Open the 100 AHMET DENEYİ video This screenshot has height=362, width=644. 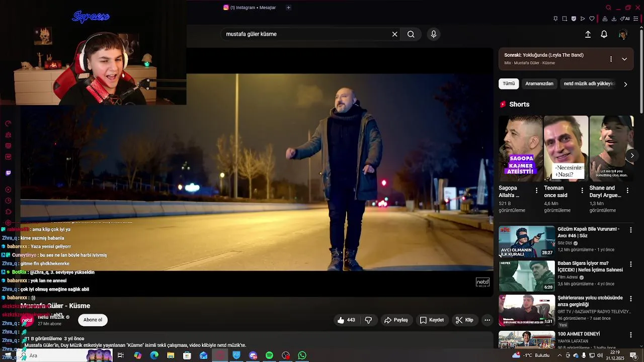527,339
